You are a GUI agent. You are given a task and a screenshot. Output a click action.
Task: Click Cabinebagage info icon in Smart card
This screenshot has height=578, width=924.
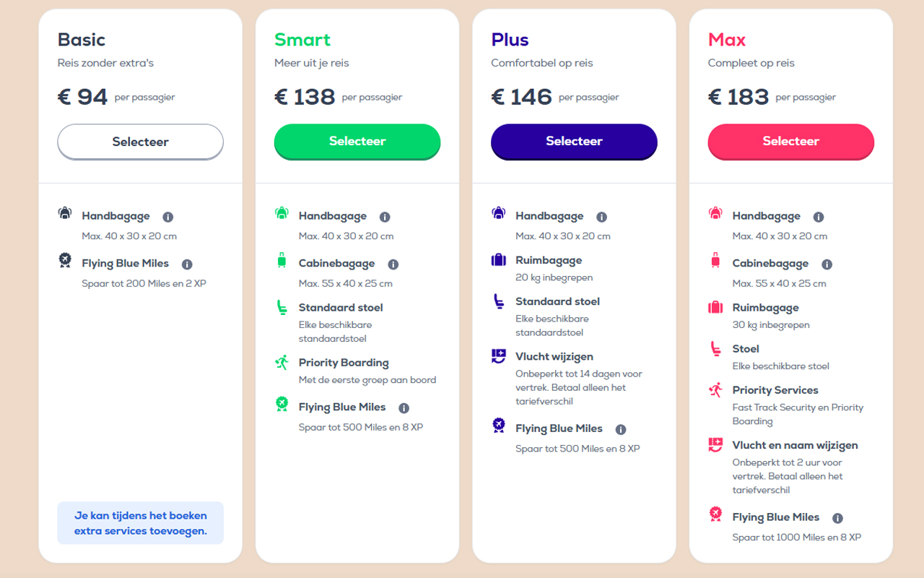(x=393, y=264)
